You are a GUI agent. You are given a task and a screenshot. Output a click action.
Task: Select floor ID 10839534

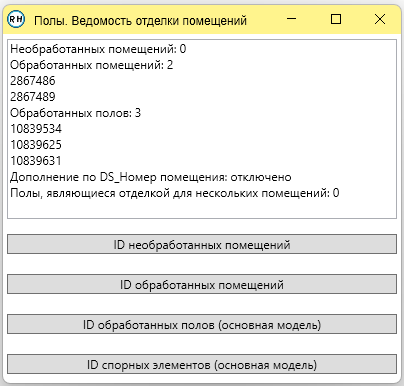point(36,129)
